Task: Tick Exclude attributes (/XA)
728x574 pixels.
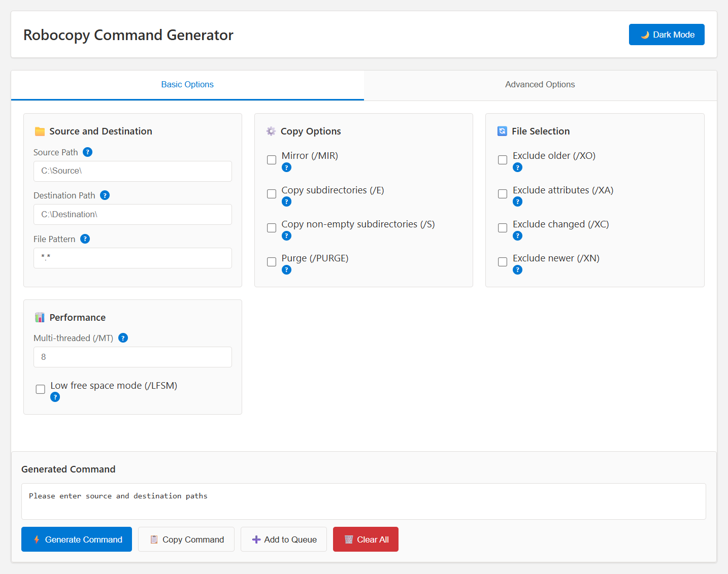Action: click(503, 194)
